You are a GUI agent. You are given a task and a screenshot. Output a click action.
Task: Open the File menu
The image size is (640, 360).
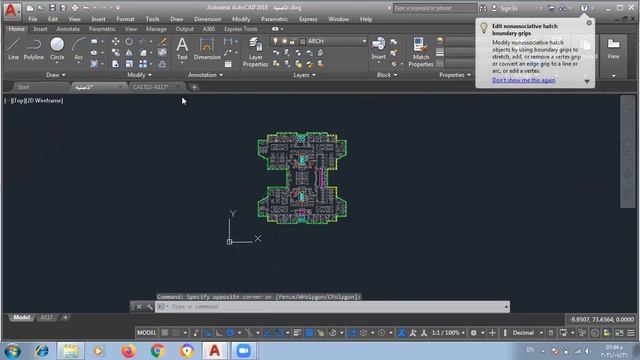[33, 19]
